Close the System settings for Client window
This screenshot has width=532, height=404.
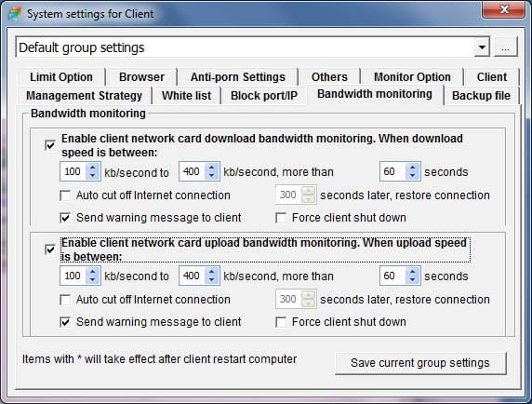(x=503, y=9)
